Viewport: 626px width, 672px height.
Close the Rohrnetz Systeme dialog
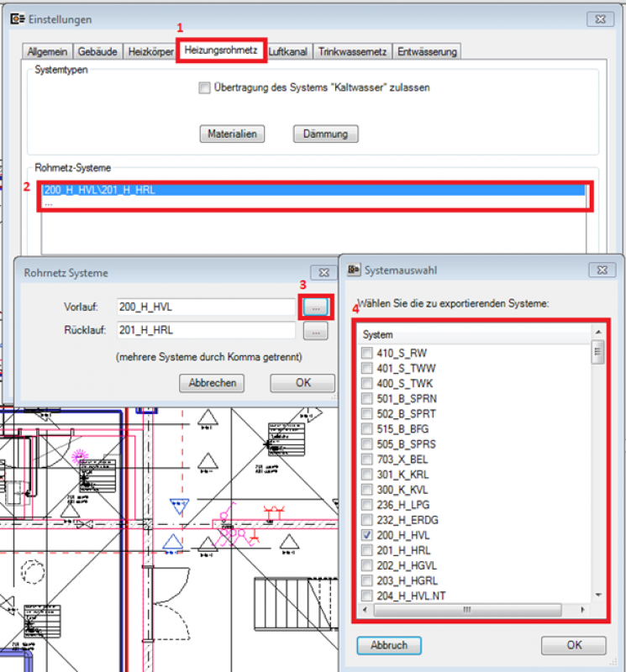[321, 273]
